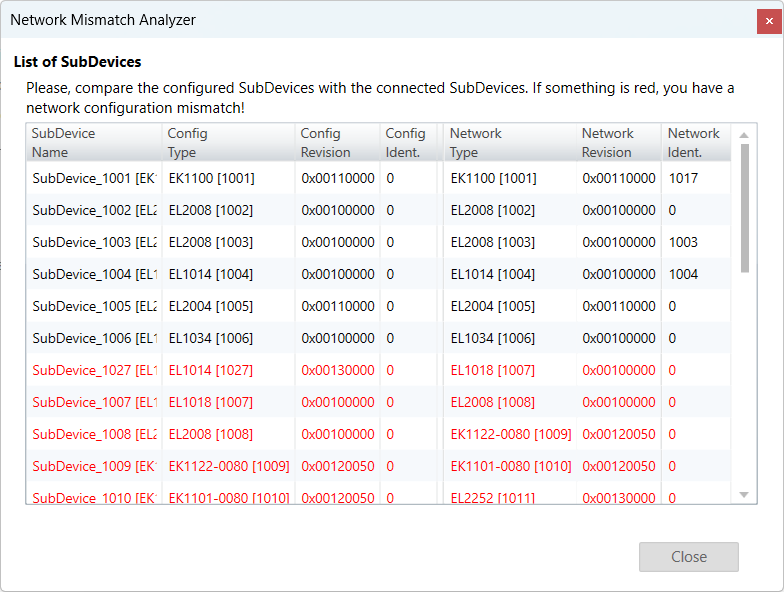Click the Config Ident. column header

[408, 143]
